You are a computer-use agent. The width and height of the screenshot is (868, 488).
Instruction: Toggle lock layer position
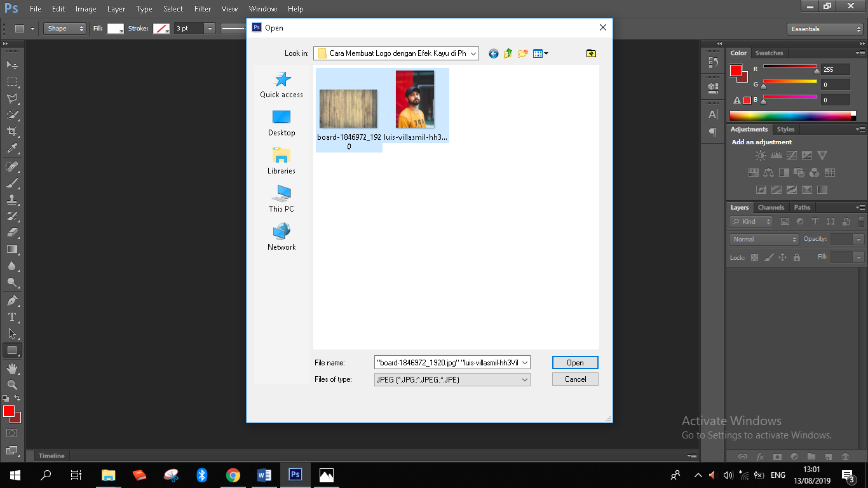(783, 257)
